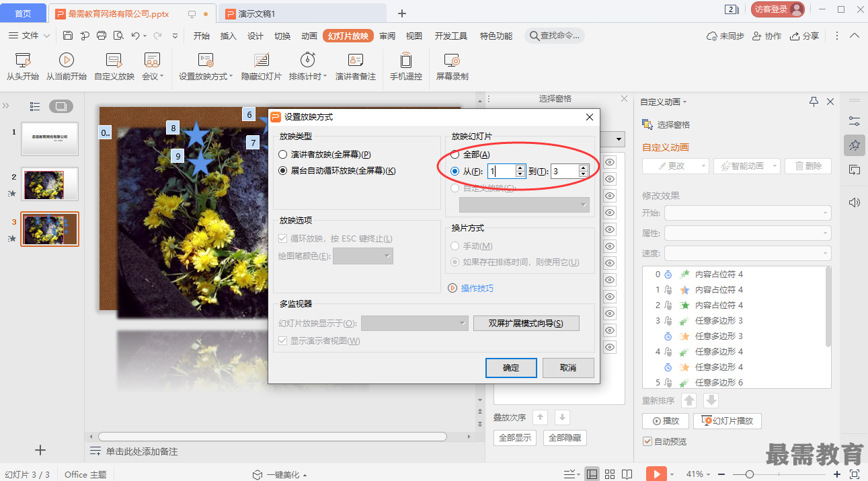This screenshot has height=481, width=868.
Task: Toggle first eye visibility icon in selection pane
Action: click(x=610, y=162)
